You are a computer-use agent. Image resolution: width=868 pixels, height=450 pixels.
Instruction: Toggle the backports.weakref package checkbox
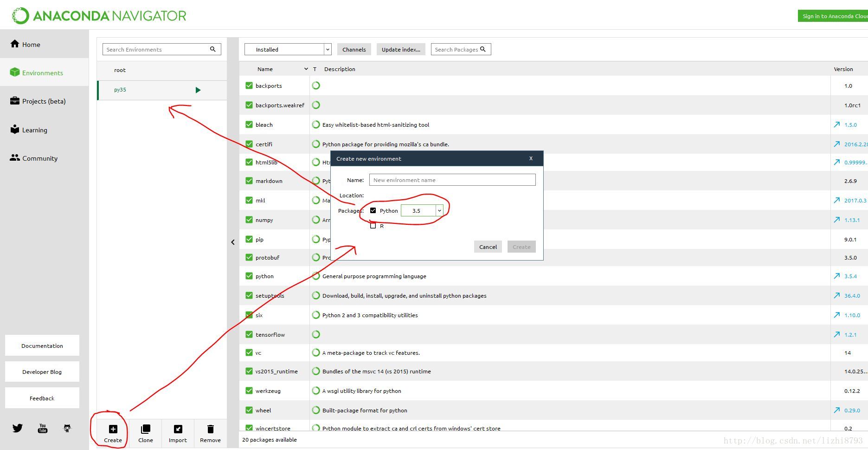pos(249,105)
